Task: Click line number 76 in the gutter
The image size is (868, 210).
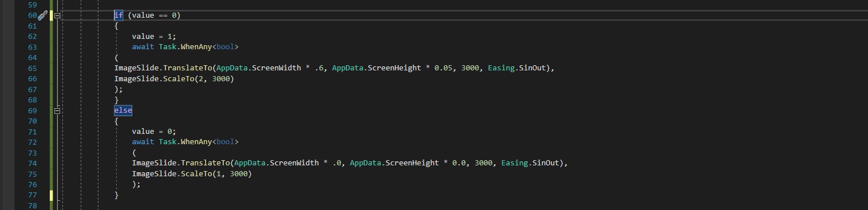Action: click(33, 184)
